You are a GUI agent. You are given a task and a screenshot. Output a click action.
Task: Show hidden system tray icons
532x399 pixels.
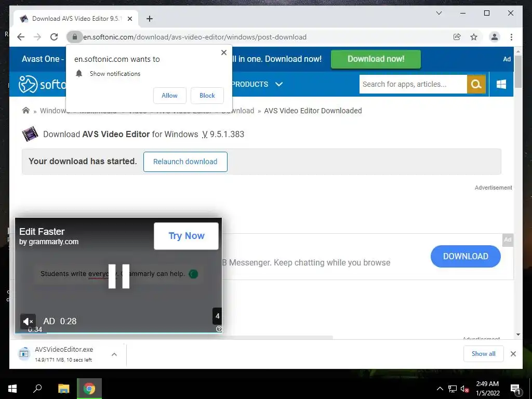(440, 389)
